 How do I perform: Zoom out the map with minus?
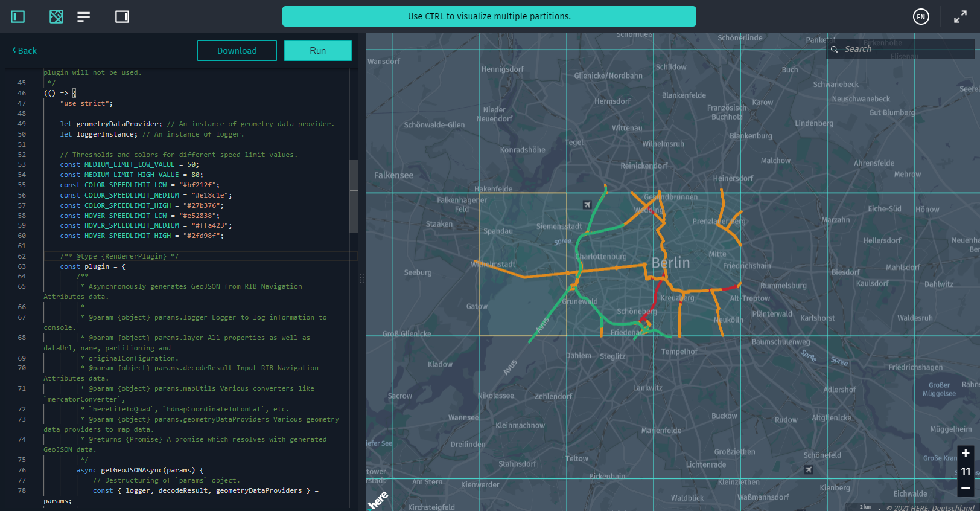(966, 488)
